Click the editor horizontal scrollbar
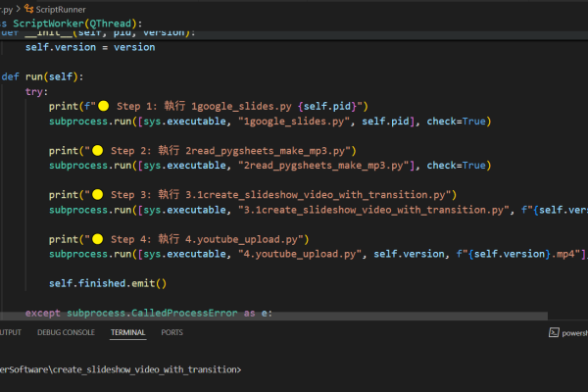Viewport: 588px width, 392px height. (x=274, y=317)
